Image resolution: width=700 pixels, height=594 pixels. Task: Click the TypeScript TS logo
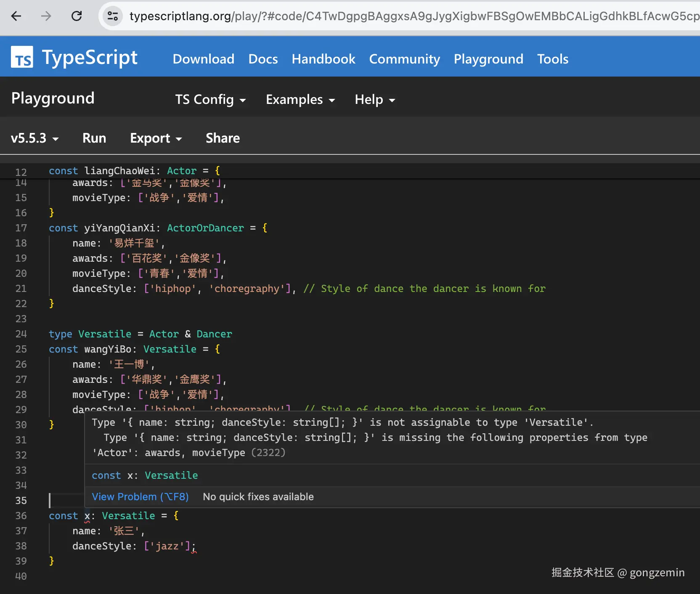[22, 57]
